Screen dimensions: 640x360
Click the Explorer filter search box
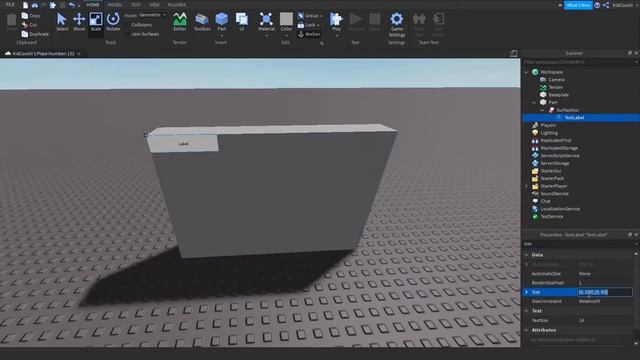pos(580,62)
